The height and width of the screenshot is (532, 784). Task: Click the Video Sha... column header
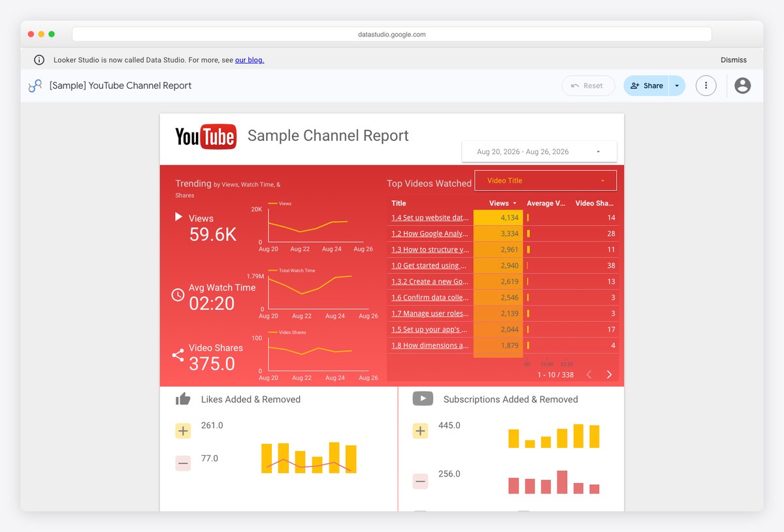(x=594, y=203)
